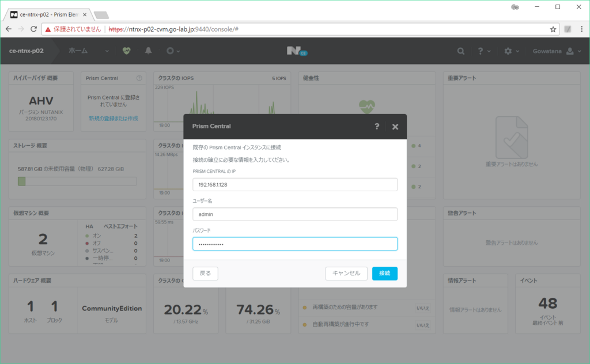Open alerts bell icon in navbar
The image size is (590, 364).
[x=149, y=51]
